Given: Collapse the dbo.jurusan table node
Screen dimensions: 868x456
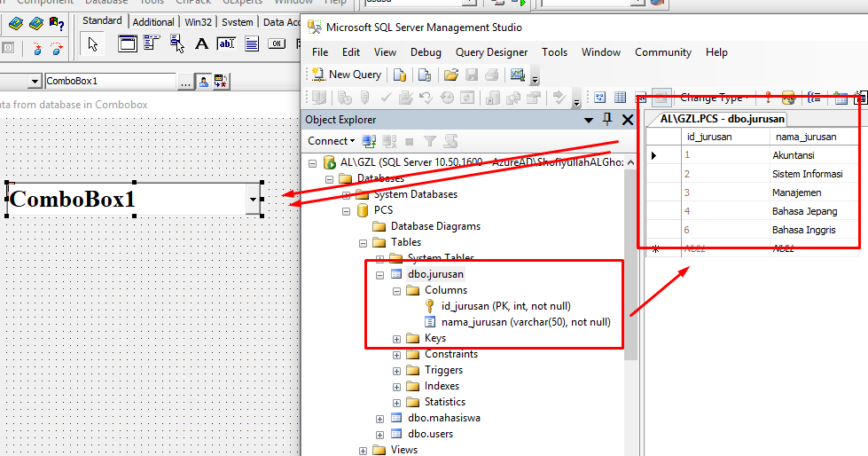Looking at the screenshot, I should [379, 275].
